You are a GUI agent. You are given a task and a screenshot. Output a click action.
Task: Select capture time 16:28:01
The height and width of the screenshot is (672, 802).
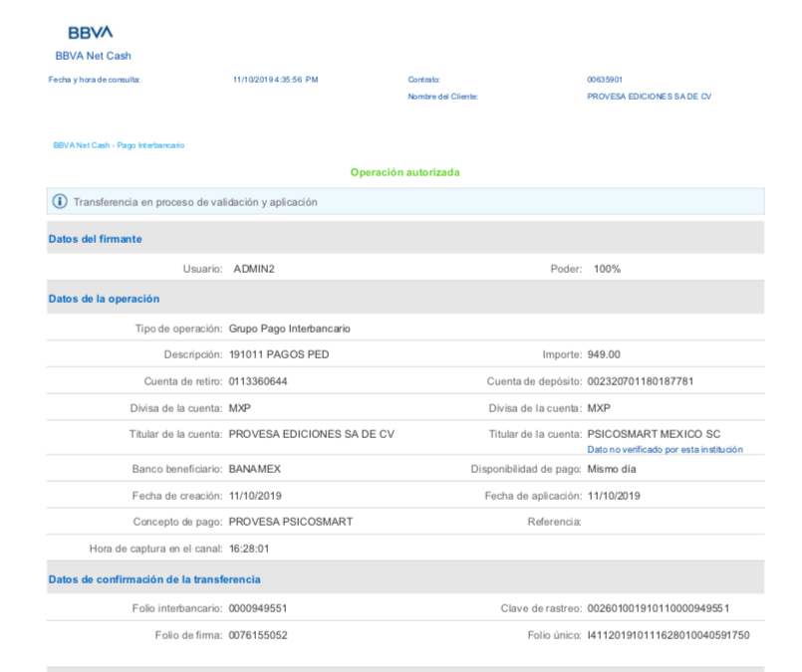click(x=249, y=549)
